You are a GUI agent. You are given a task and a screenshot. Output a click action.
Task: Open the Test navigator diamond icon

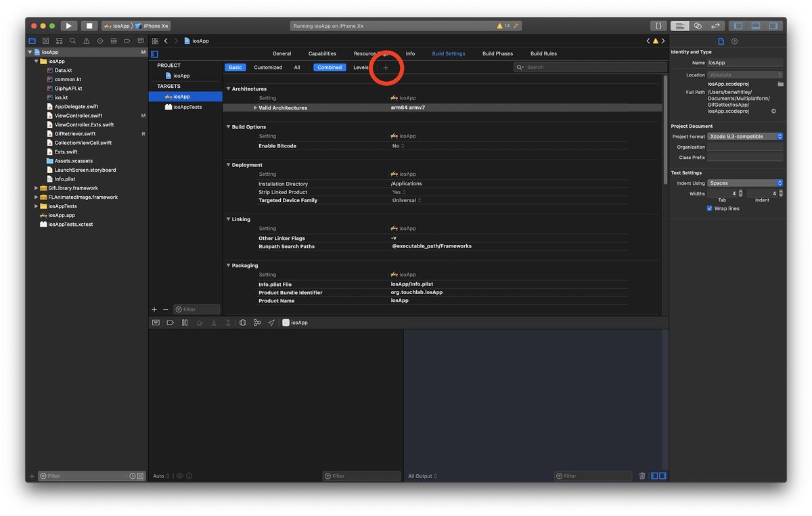100,41
